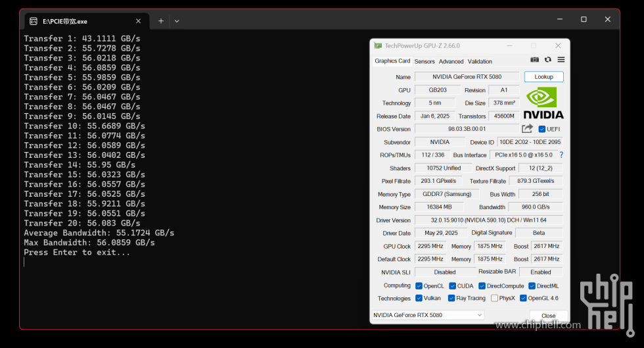This screenshot has width=644, height=348.
Task: Toggle the Vulkan checkbox
Action: point(419,298)
